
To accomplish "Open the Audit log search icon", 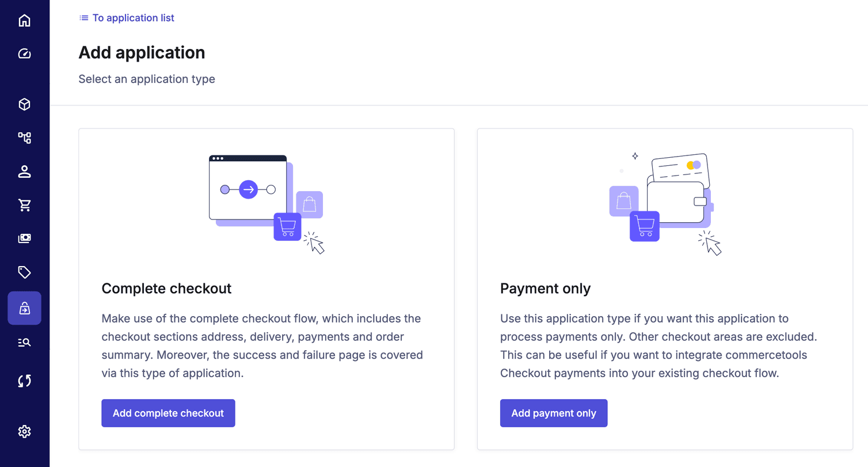I will pos(24,341).
